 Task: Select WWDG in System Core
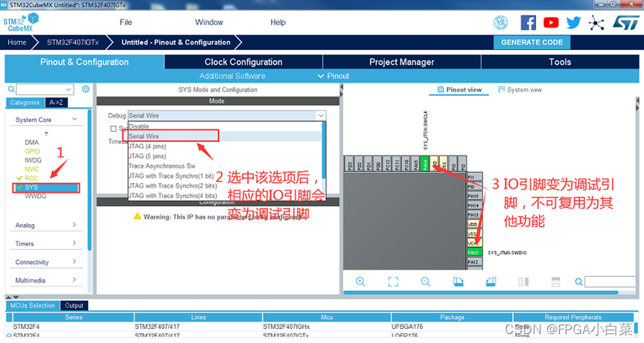pyautogui.click(x=35, y=196)
